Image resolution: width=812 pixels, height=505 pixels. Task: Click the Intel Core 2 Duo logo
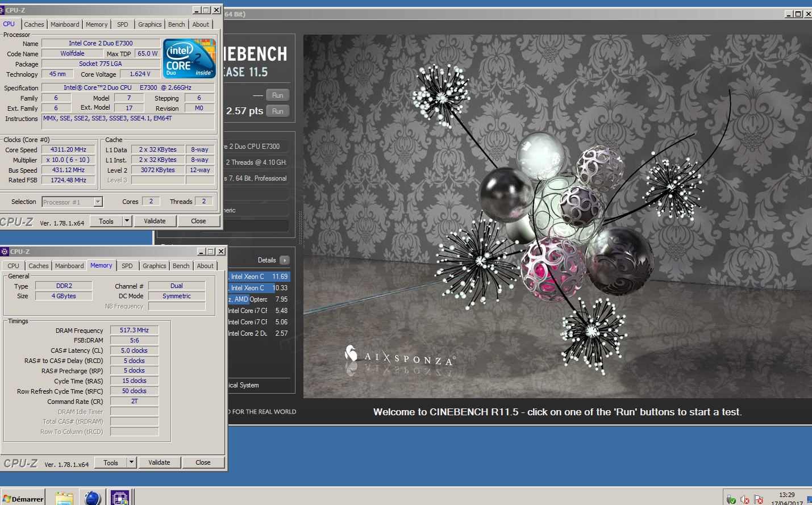(189, 58)
